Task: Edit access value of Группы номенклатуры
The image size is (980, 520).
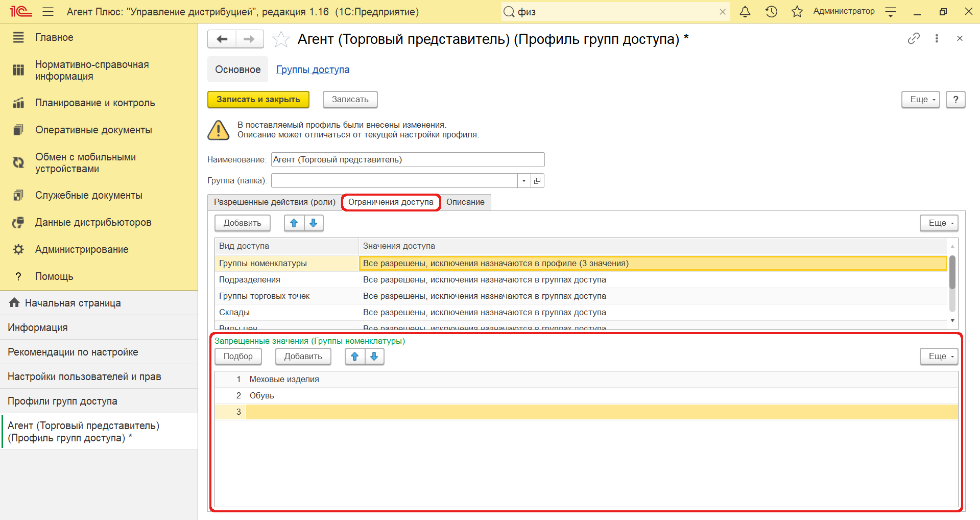Action: click(653, 264)
